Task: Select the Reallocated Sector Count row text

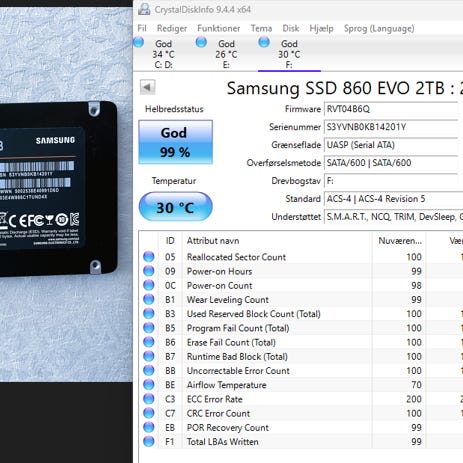Action: coord(236,257)
